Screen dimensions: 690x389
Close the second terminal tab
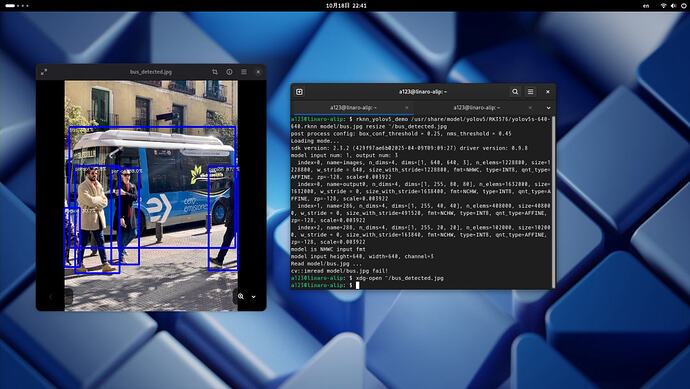click(530, 107)
